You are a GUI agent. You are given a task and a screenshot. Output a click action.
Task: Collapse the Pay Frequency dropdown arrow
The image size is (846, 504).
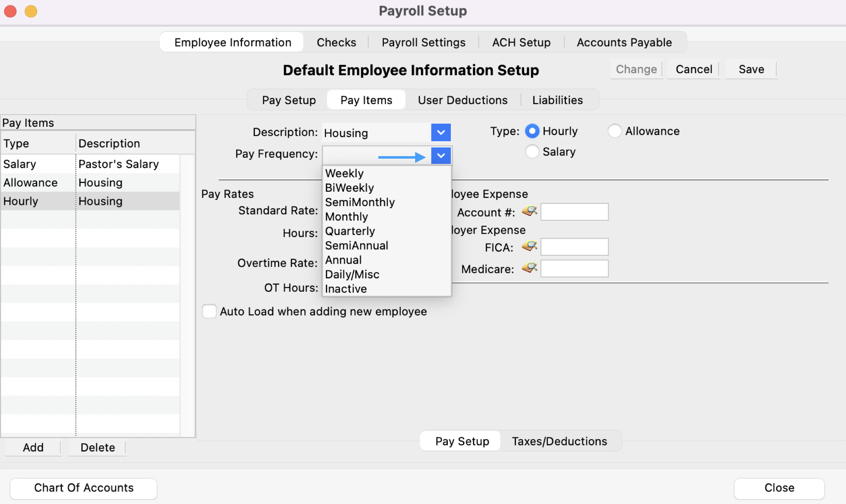(441, 156)
